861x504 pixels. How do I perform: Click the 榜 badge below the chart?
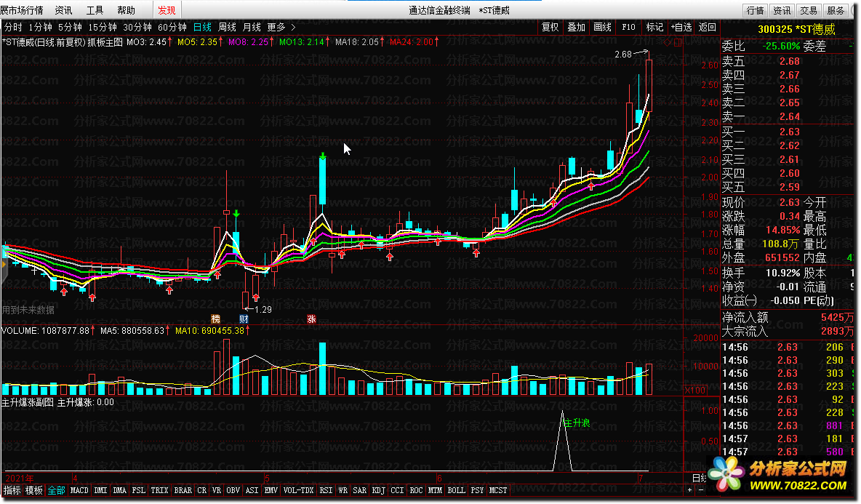[x=216, y=319]
